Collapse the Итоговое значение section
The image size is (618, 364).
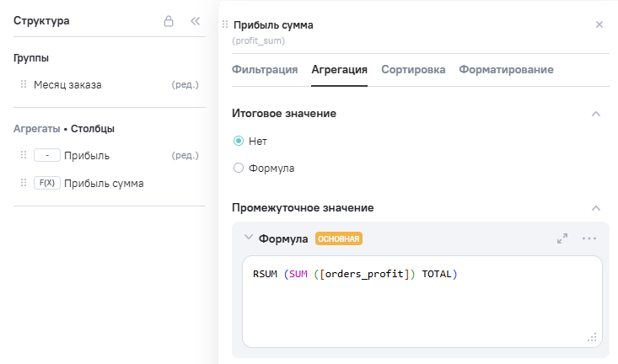[x=596, y=114]
